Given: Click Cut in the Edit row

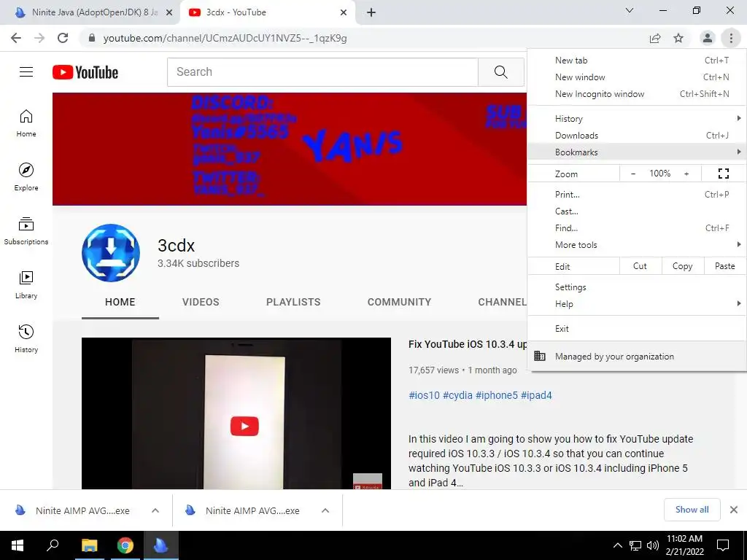Looking at the screenshot, I should (x=640, y=266).
